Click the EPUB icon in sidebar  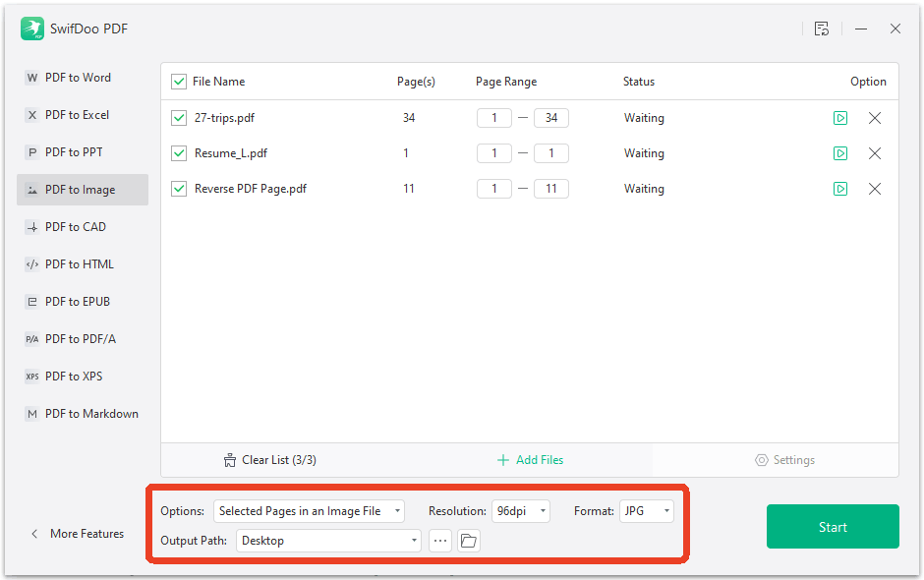pyautogui.click(x=32, y=302)
